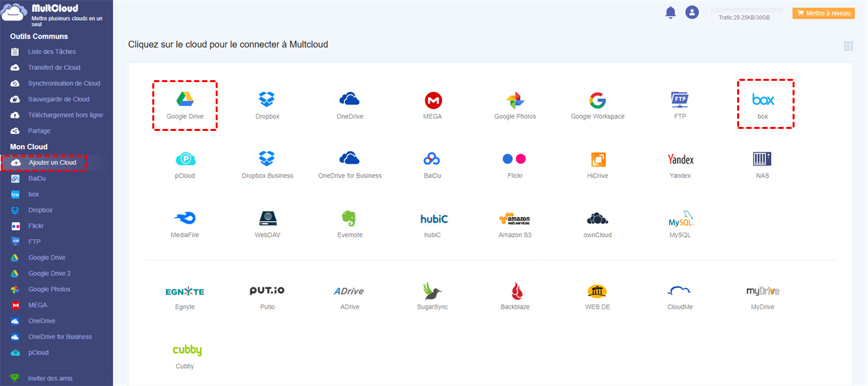
Task: Open box account in sidebar
Action: 33,194
